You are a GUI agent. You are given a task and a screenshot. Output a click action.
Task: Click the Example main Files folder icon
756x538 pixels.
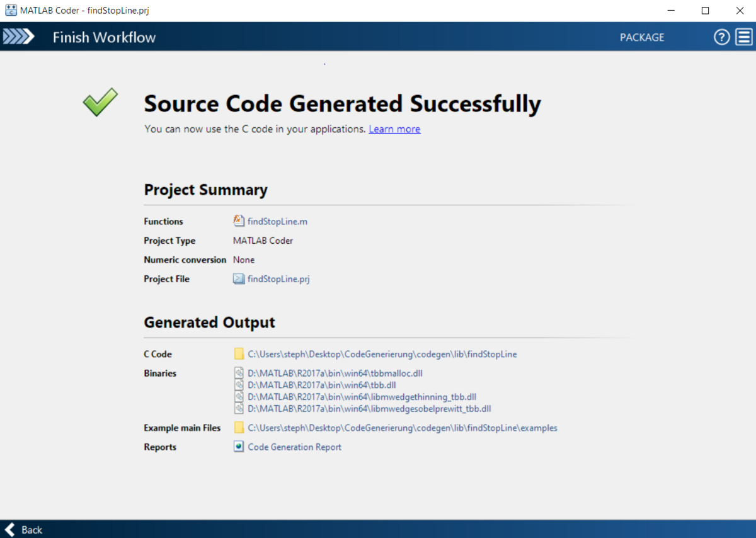[x=239, y=428]
